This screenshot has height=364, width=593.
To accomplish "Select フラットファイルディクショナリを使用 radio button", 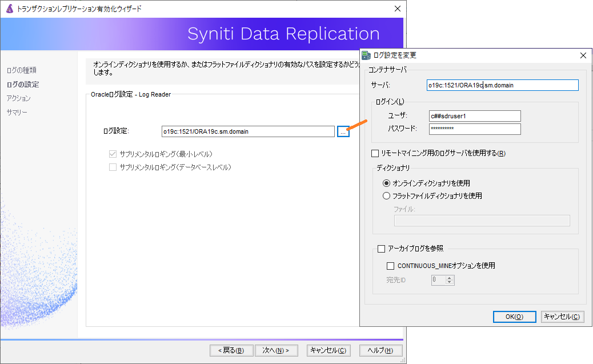I will coord(387,196).
